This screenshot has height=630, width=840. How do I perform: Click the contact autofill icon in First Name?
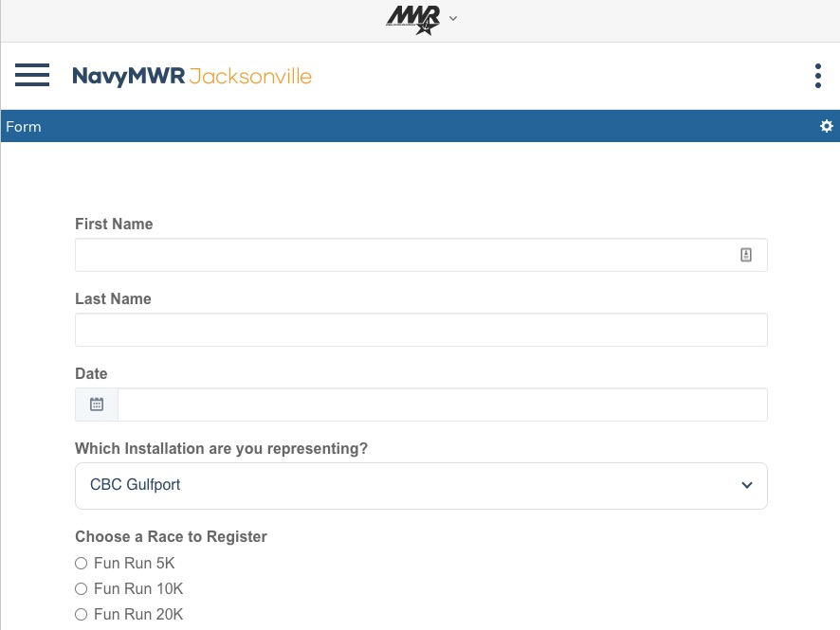pos(746,255)
